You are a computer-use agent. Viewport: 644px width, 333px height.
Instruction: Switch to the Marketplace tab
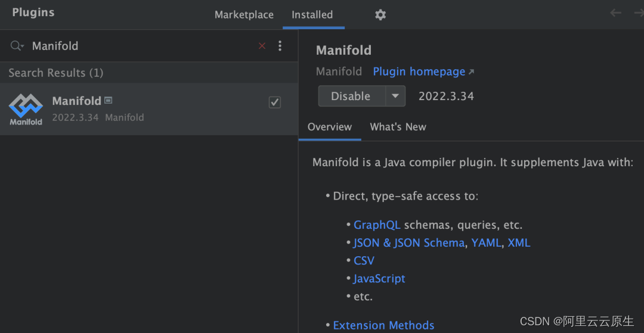coord(244,15)
